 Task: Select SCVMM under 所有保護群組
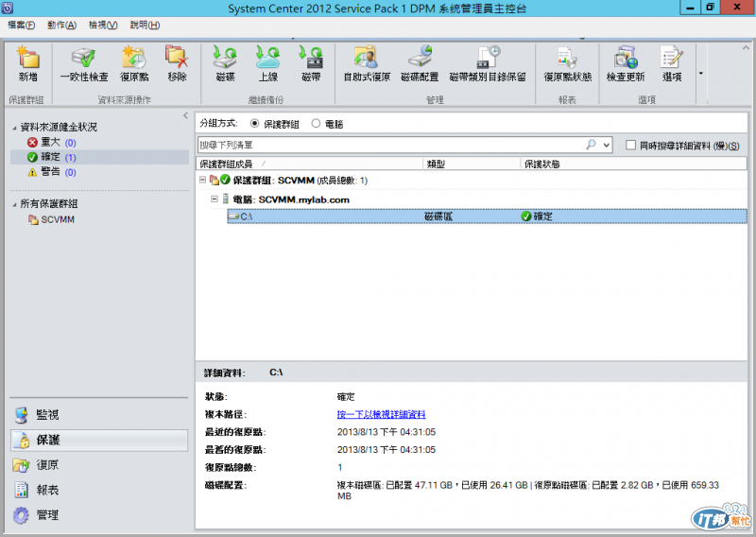click(x=52, y=220)
